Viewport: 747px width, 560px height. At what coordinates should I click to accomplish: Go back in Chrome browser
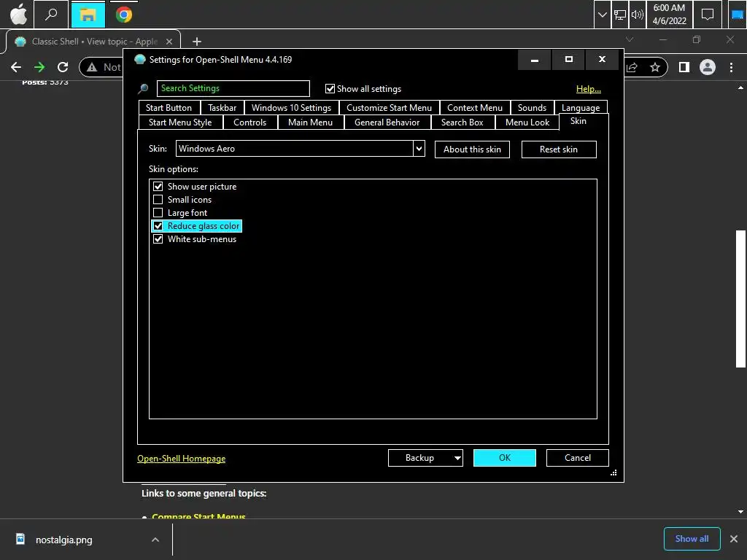(16, 67)
